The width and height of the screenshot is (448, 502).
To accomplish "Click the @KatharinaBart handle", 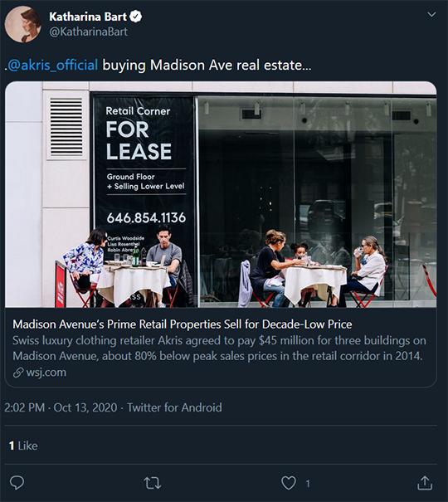I will [88, 32].
